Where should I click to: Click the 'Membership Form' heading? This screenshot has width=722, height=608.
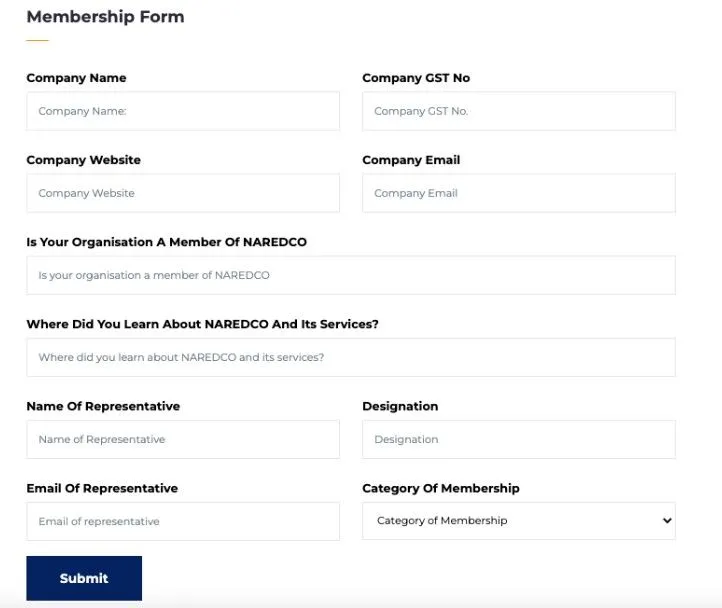click(105, 17)
